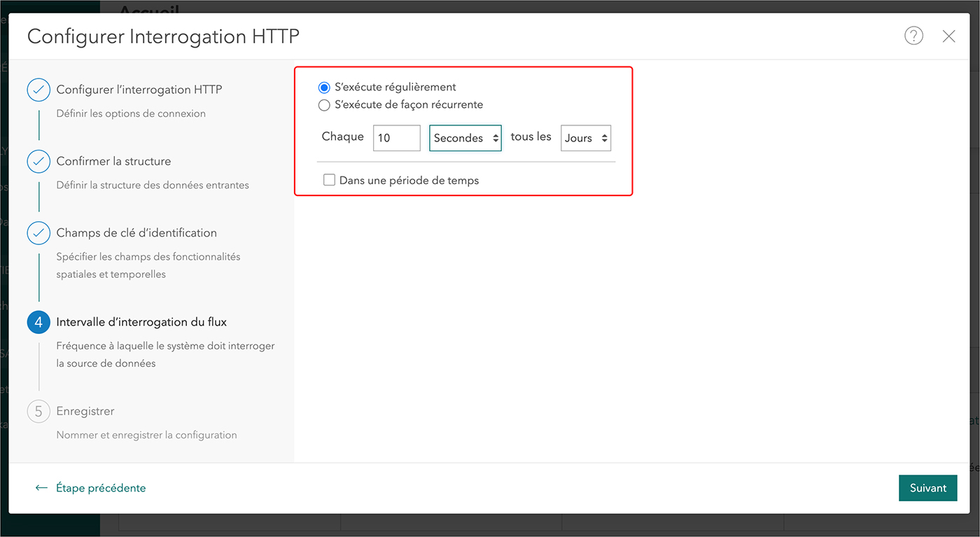Screen dimensions: 980x537
Task: Open the Secondes unit dropdown
Action: pyautogui.click(x=465, y=138)
